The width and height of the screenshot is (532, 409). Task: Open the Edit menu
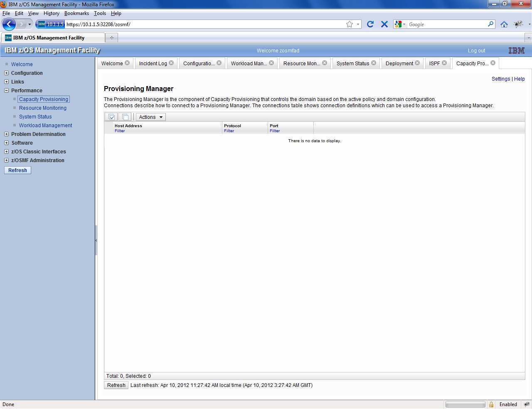pyautogui.click(x=19, y=13)
